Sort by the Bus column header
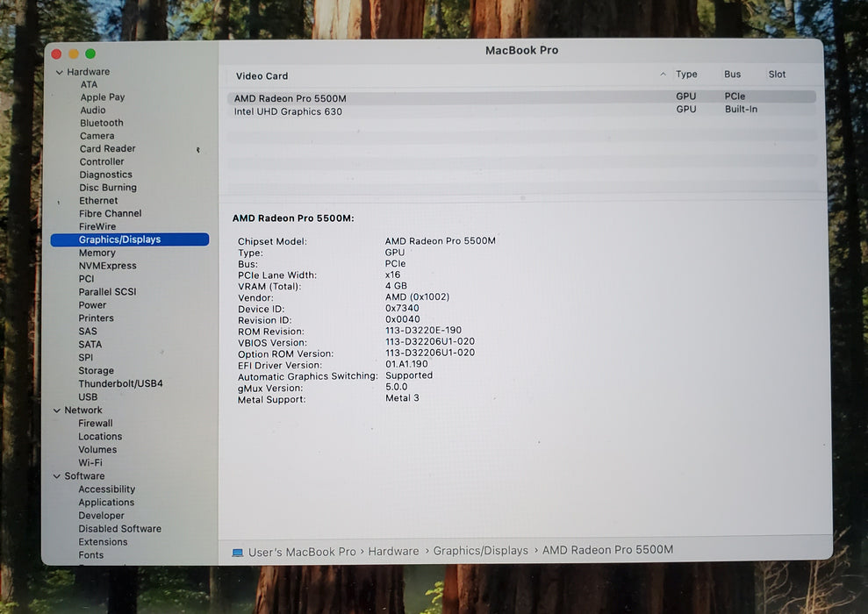 pyautogui.click(x=732, y=75)
